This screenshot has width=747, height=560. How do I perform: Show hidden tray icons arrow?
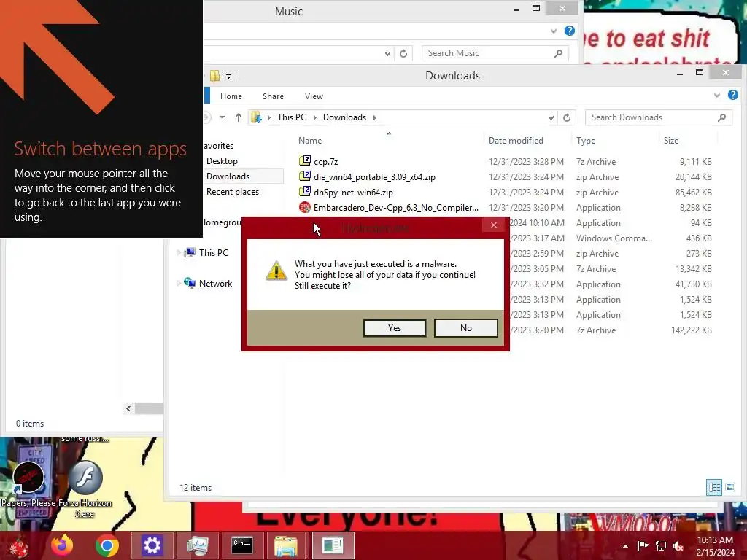pyautogui.click(x=625, y=546)
